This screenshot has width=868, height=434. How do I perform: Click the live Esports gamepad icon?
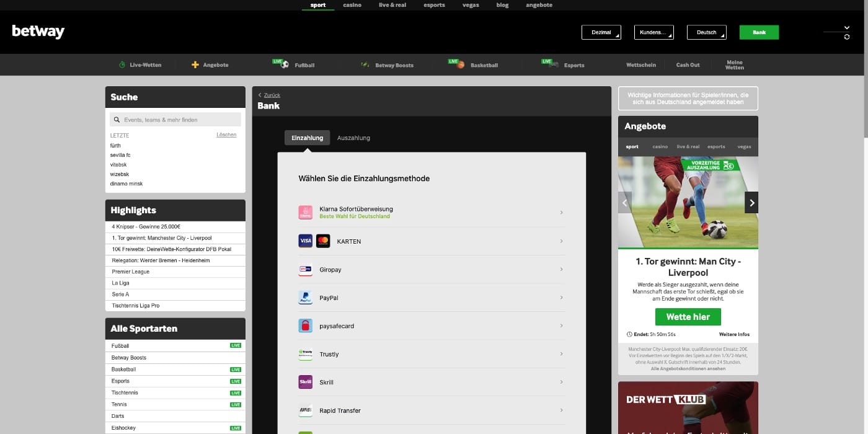pos(551,63)
